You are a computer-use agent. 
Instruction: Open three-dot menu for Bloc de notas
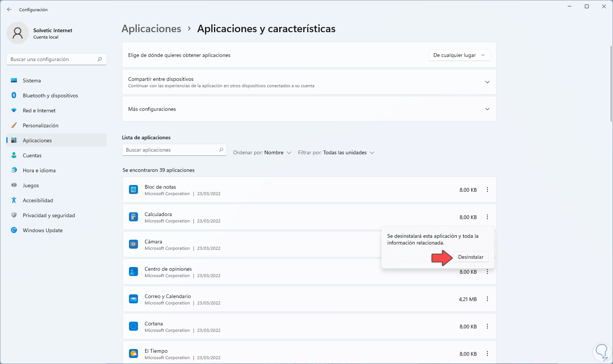(x=487, y=190)
